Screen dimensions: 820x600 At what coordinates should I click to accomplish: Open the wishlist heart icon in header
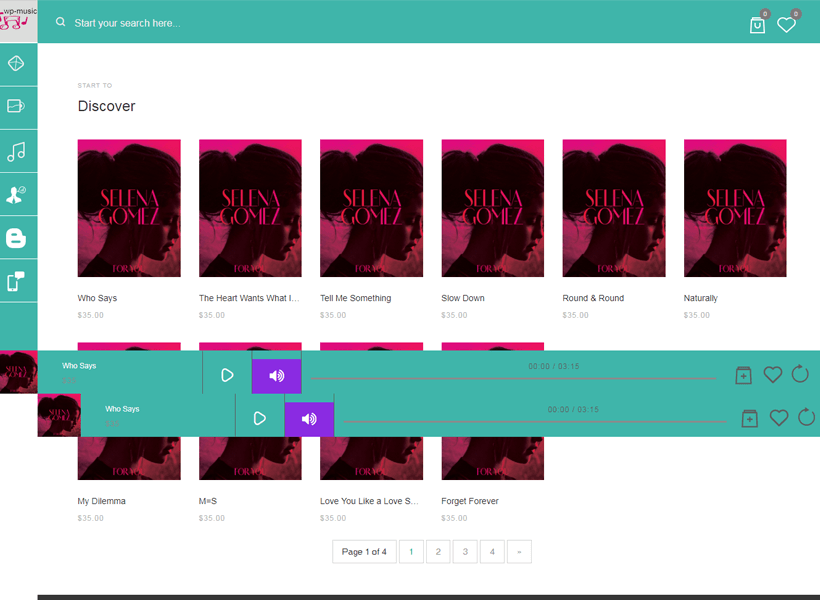(786, 25)
